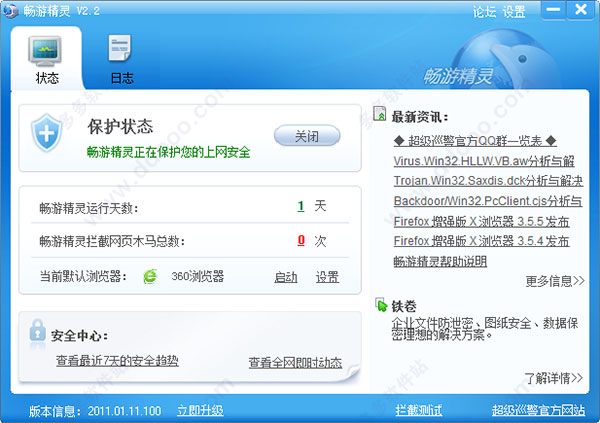Click the 关闭 protection button
Screen dimensions: 600x423
(307, 136)
